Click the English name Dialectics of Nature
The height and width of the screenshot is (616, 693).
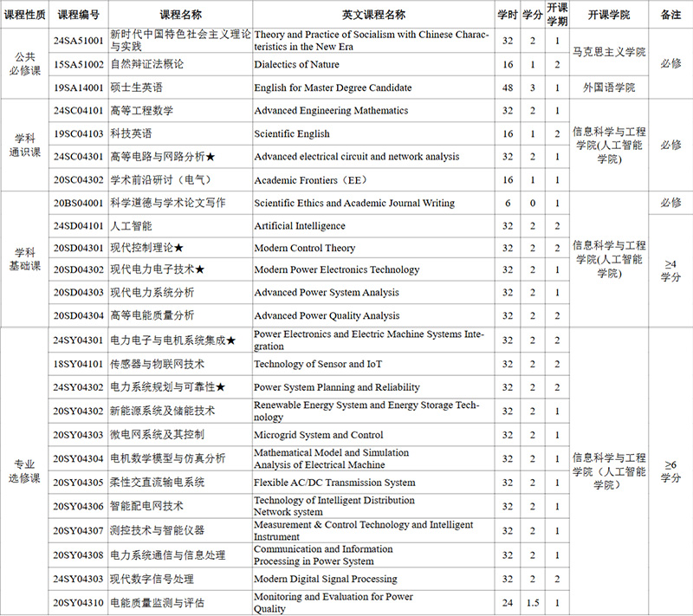296,64
